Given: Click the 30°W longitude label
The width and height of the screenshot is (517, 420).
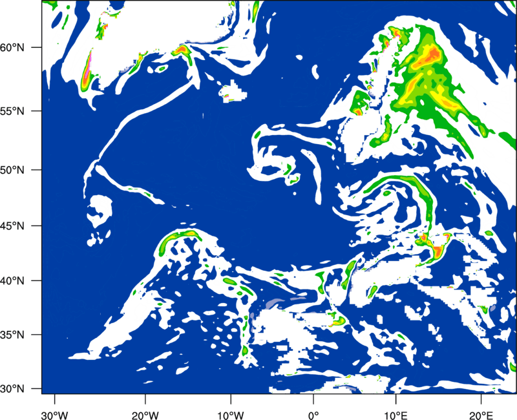Looking at the screenshot, I should coord(55,415).
